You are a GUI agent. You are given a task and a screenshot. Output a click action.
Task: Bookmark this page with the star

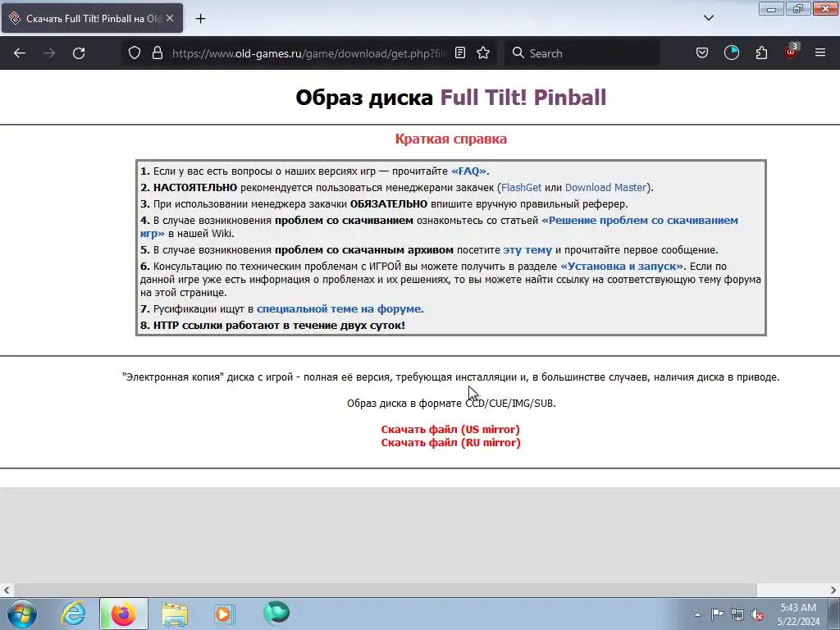[483, 52]
